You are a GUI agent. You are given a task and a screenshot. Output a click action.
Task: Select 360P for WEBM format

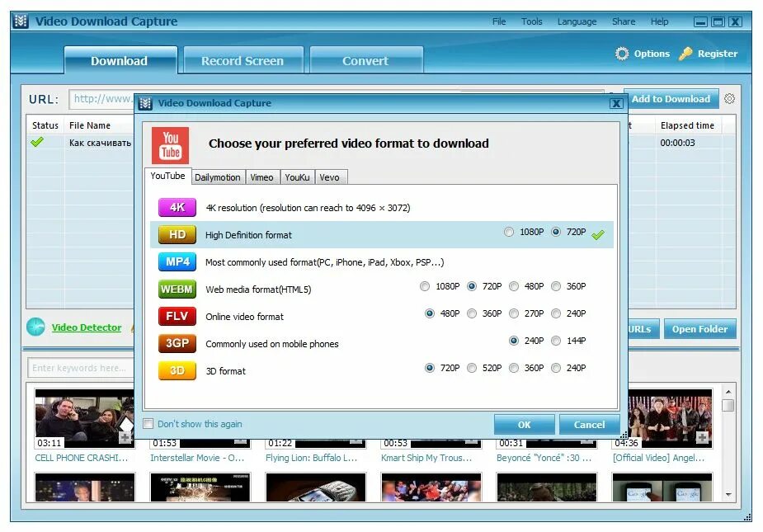tap(556, 286)
